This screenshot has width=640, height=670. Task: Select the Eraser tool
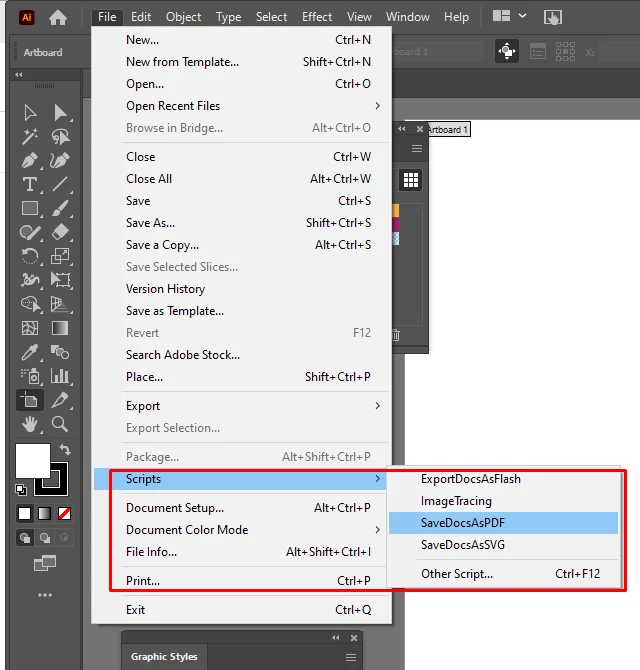(60, 232)
